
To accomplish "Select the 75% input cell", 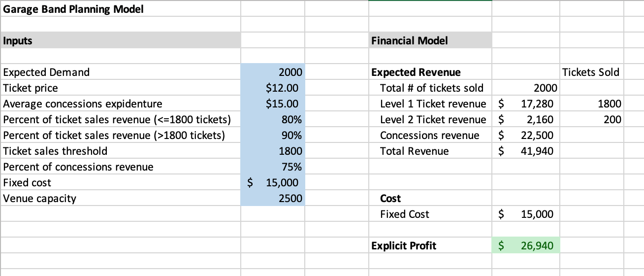I will pyautogui.click(x=273, y=167).
